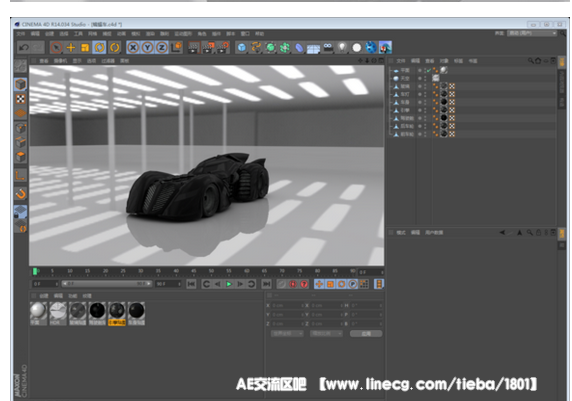Open the 对象 menu in Object Manager

(444, 61)
